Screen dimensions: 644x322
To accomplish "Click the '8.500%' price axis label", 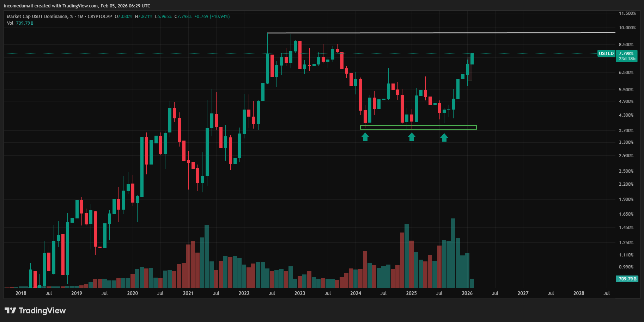I will tap(626, 45).
